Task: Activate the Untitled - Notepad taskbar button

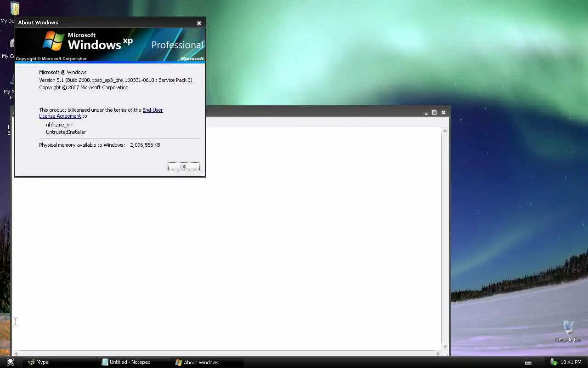Action: (133, 362)
